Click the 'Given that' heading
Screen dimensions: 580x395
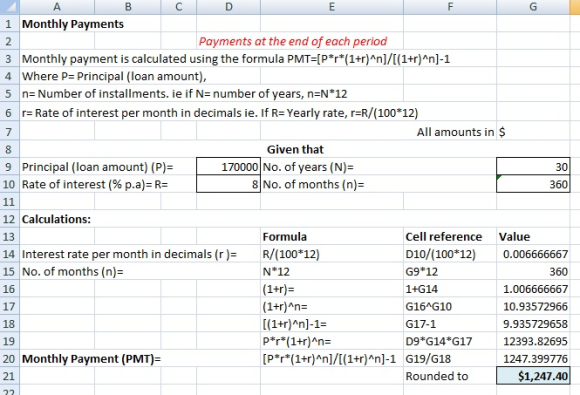(295, 149)
